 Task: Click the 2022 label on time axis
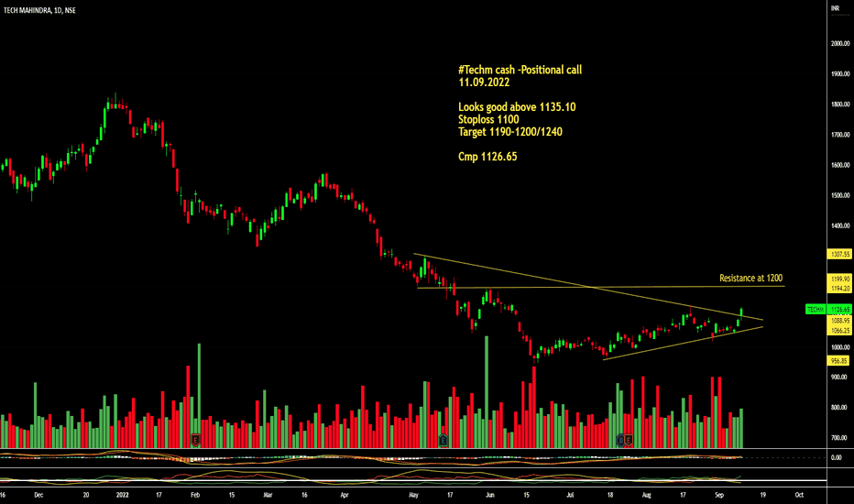point(123,495)
